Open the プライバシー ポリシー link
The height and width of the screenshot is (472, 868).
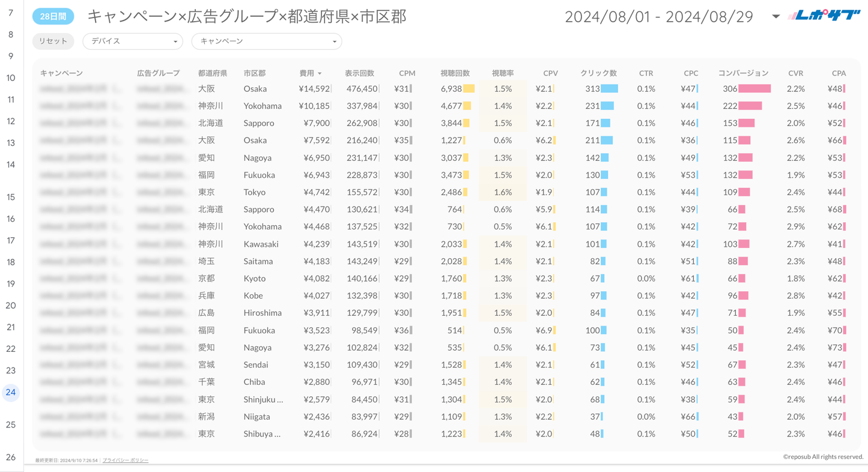point(126,460)
